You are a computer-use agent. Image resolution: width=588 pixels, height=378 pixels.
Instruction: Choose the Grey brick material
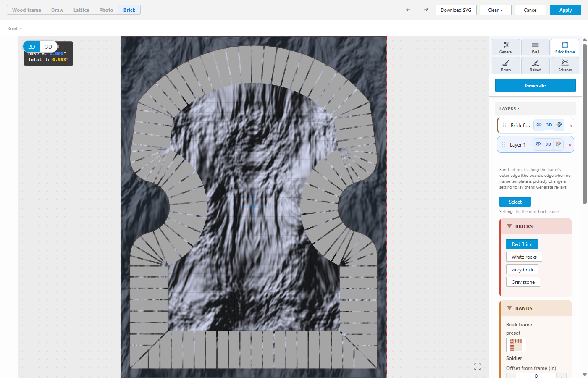(x=522, y=269)
